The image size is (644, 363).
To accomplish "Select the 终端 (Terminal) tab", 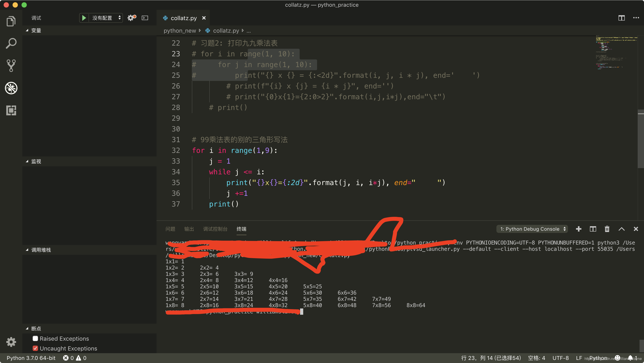I will click(242, 229).
